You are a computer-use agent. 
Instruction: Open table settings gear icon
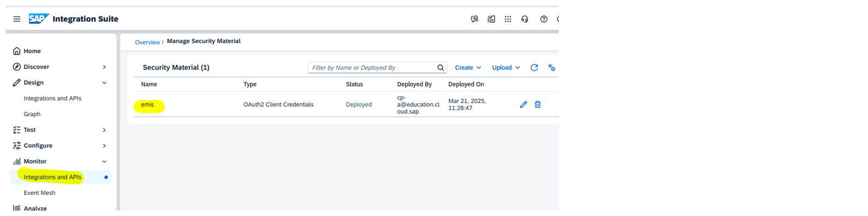(x=552, y=68)
